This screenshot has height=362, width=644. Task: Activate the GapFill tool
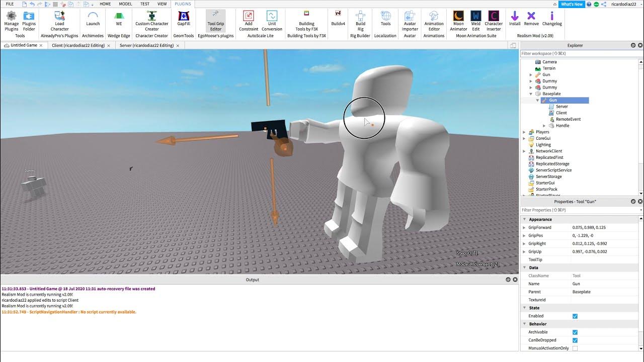click(x=184, y=19)
